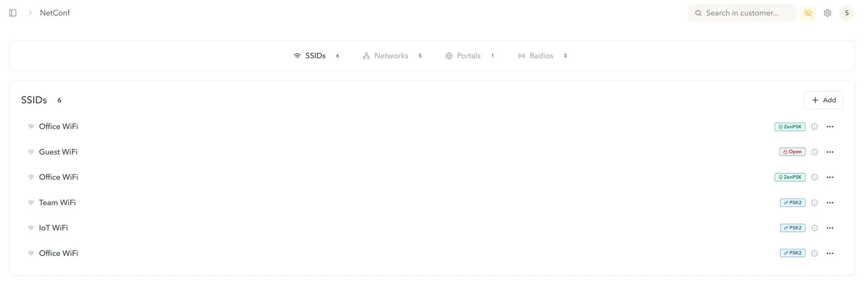Click the WiFi icon on the SSIDs tab

(297, 56)
